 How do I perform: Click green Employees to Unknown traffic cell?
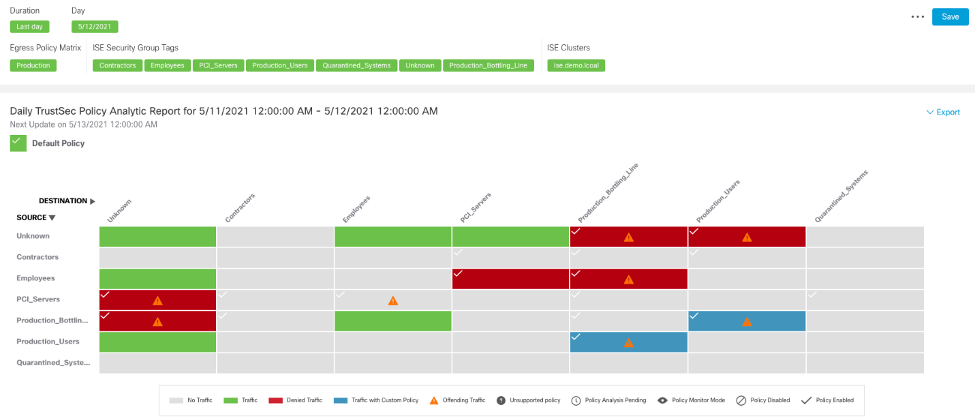click(x=158, y=279)
